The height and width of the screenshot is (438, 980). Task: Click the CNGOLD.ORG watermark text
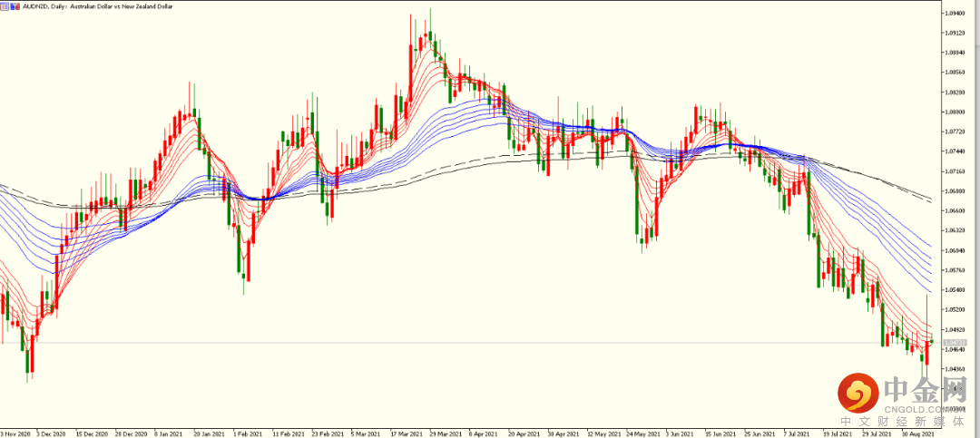[926, 407]
